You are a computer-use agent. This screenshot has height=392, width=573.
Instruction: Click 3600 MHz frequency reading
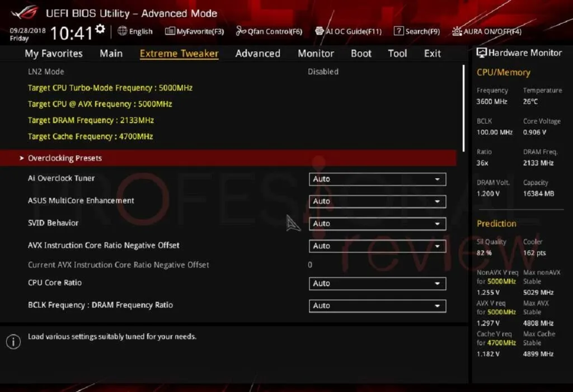[492, 101]
